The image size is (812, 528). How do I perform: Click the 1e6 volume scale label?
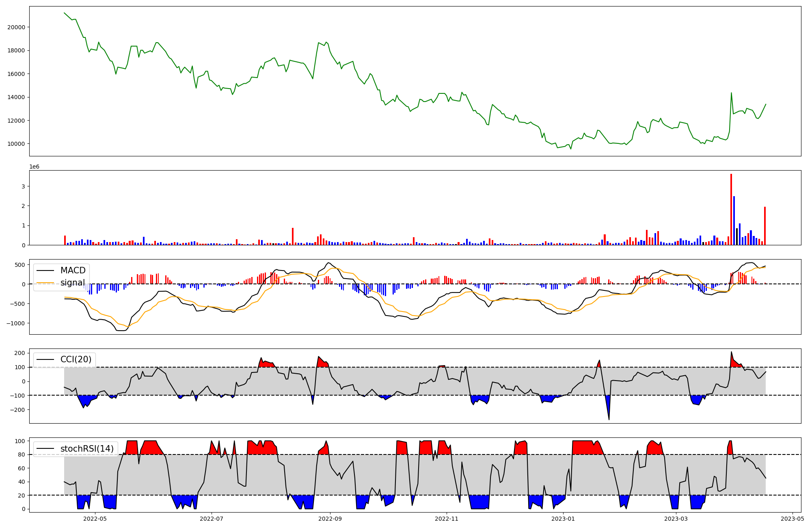tap(34, 167)
